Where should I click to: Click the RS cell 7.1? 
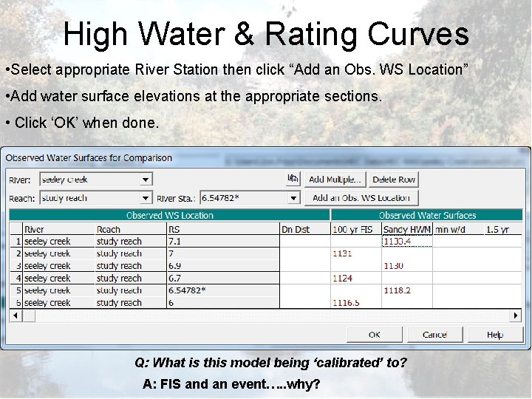(x=223, y=241)
